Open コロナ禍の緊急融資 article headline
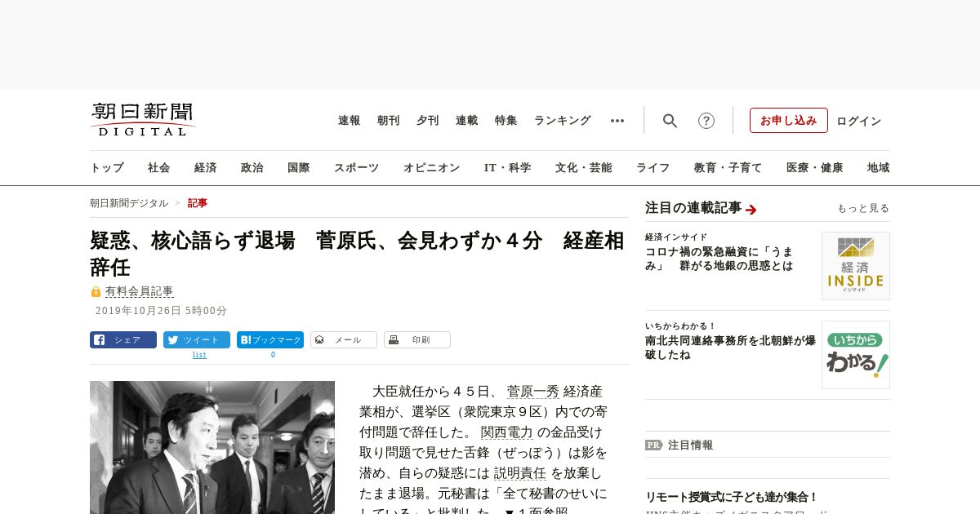Viewport: 980px width, 514px height. tap(721, 259)
